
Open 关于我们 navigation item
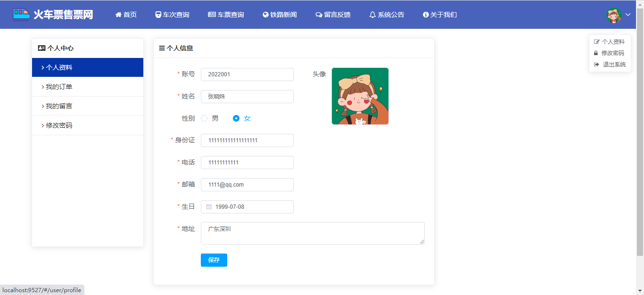440,15
